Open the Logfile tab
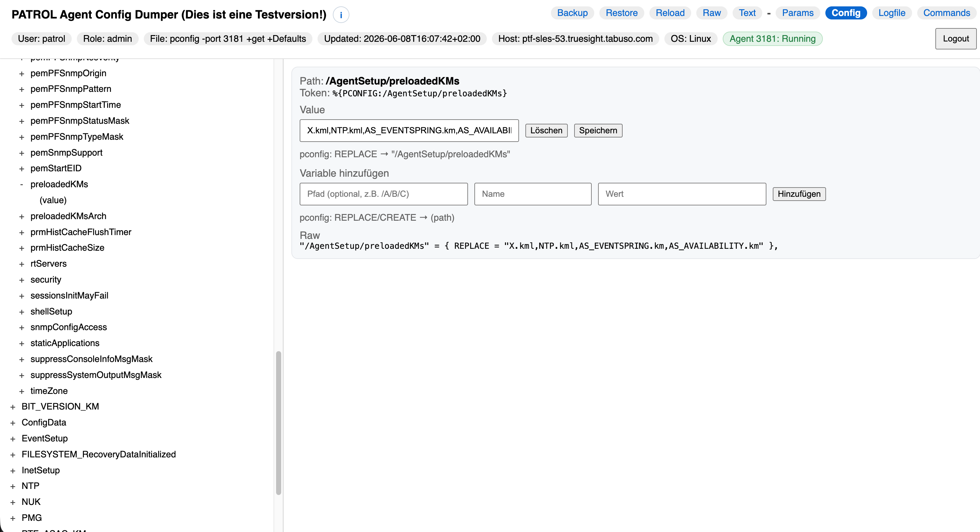The image size is (980, 532). pos(891,13)
